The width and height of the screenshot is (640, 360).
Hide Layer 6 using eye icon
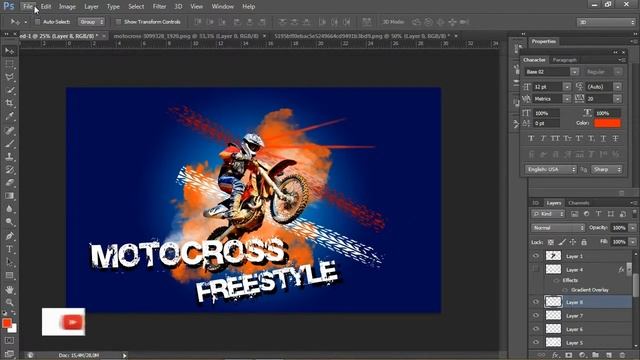tap(536, 329)
